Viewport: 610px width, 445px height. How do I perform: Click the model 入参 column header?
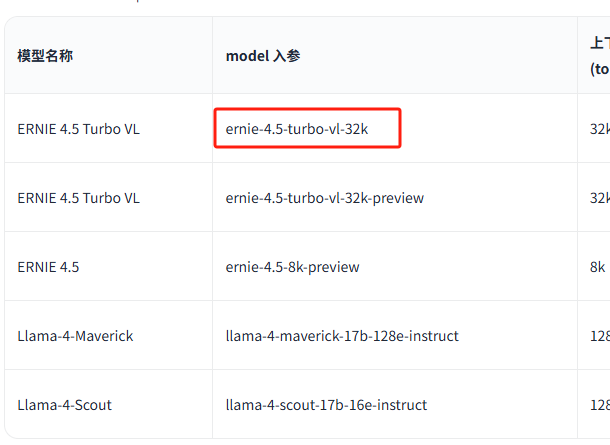click(x=263, y=55)
